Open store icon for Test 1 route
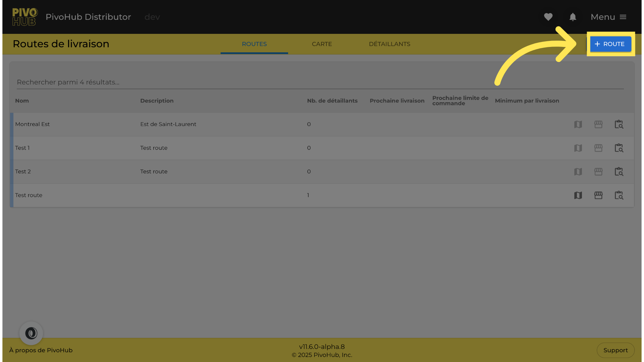Image resolution: width=644 pixels, height=362 pixels. tap(598, 148)
